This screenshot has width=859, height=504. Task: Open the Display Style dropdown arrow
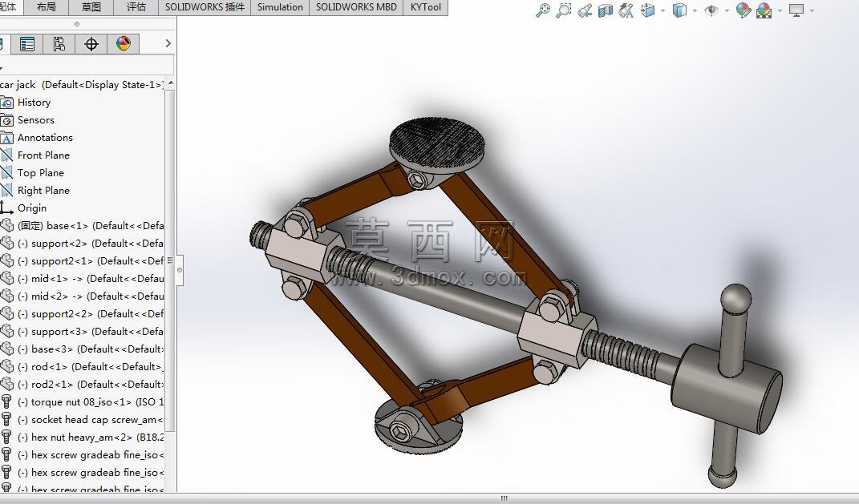[x=695, y=10]
